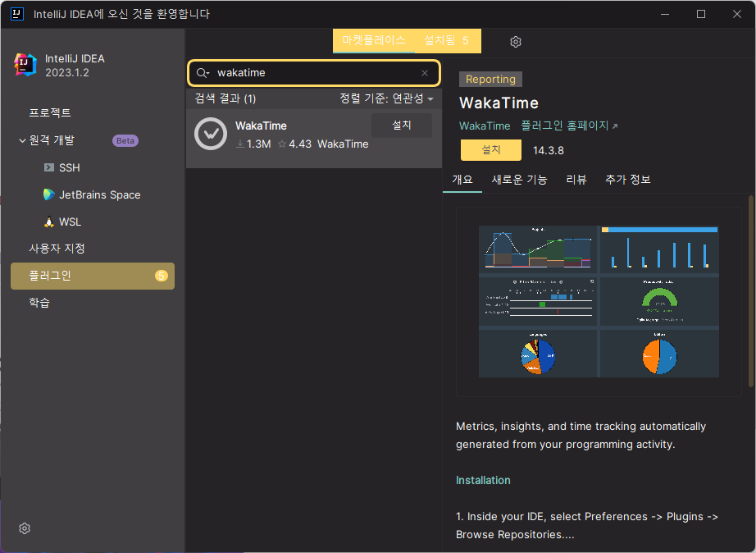
Task: Click the yellow 설치 button in details
Action: click(x=491, y=150)
